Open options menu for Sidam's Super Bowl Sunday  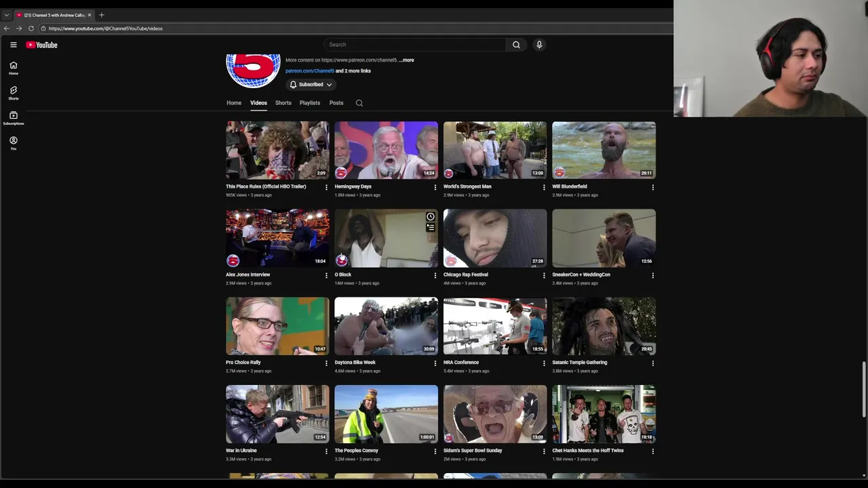click(544, 451)
